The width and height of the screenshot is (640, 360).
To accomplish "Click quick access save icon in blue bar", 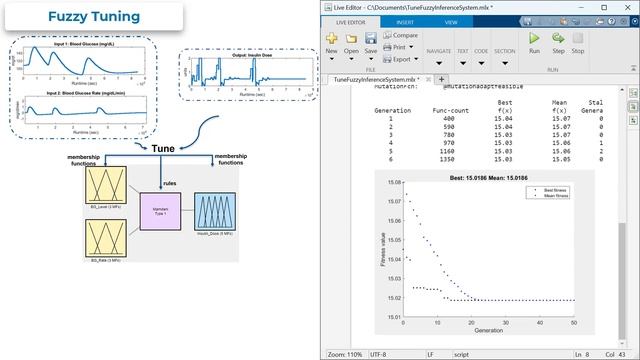I will click(x=527, y=22).
